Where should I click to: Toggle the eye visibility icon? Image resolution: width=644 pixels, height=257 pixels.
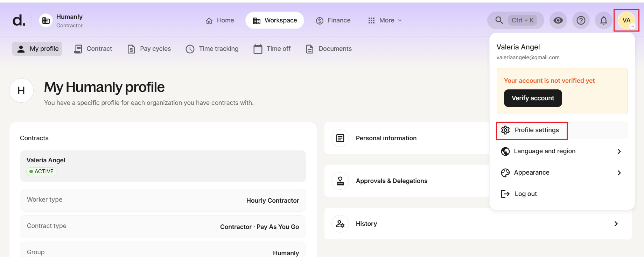[x=558, y=20]
